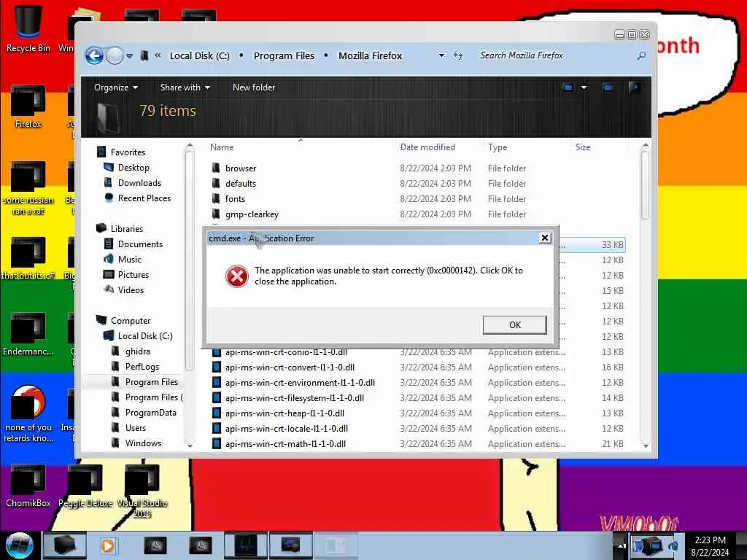Select Windows folder in navigation tree
Image resolution: width=747 pixels, height=560 pixels.
[143, 443]
